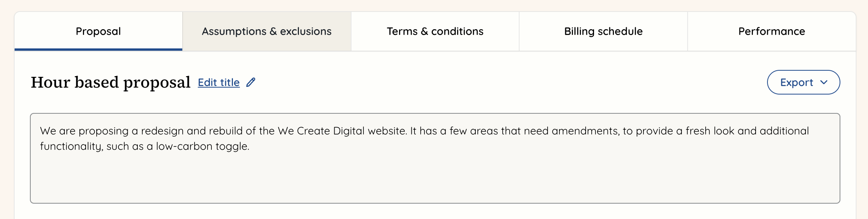Click the word "Hour" in the title
This screenshot has height=219, width=868.
click(50, 82)
